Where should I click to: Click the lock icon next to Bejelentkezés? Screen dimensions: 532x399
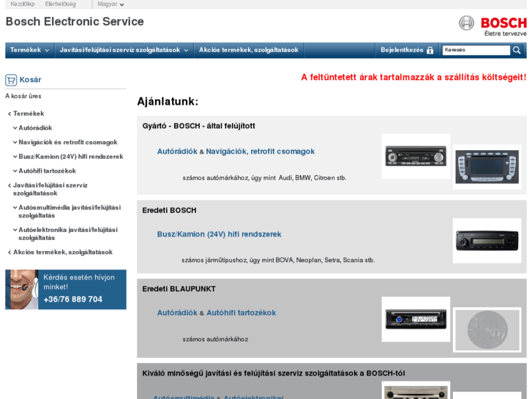click(430, 51)
